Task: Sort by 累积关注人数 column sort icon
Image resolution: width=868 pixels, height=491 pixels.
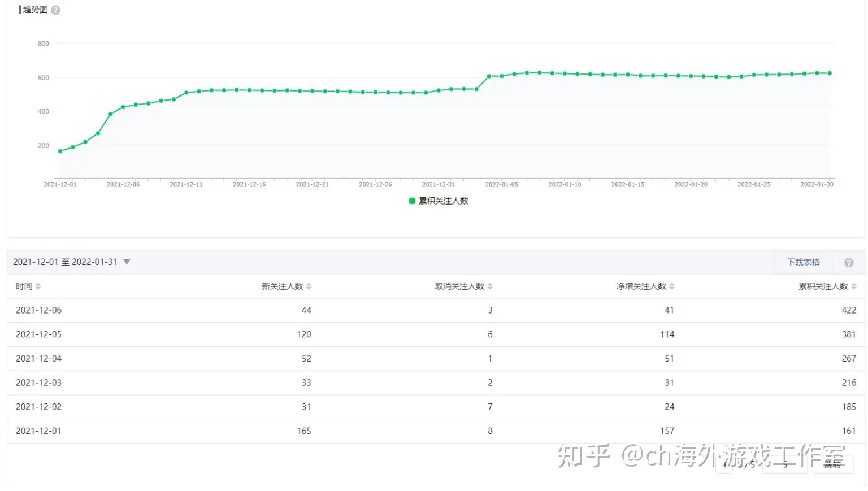Action: [x=853, y=286]
